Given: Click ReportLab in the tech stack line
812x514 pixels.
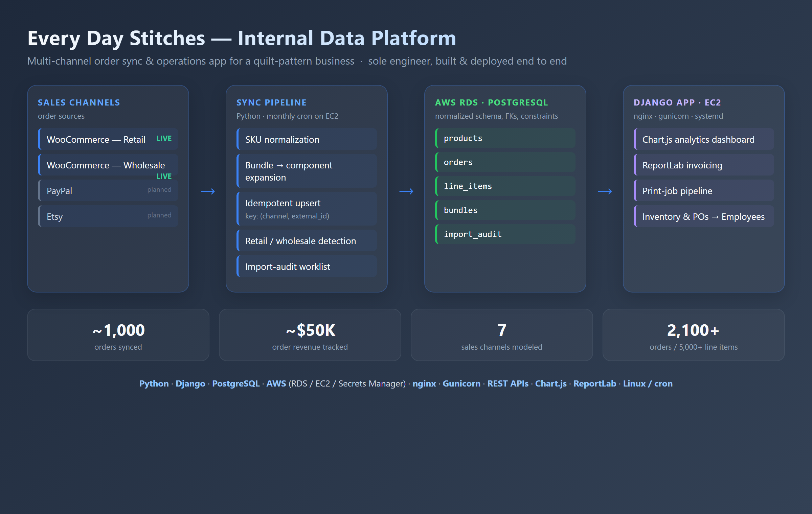Looking at the screenshot, I should 595,383.
